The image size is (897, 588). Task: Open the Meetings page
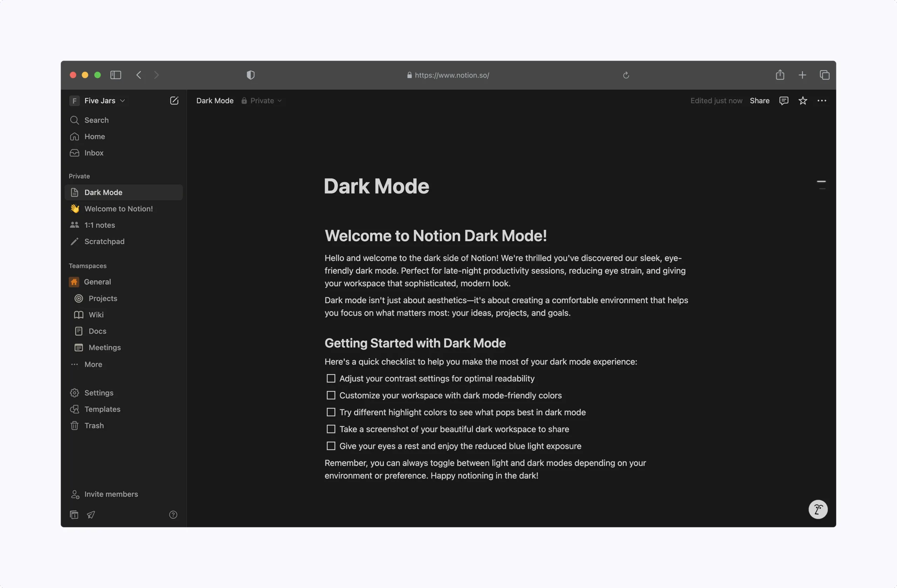(x=124, y=347)
